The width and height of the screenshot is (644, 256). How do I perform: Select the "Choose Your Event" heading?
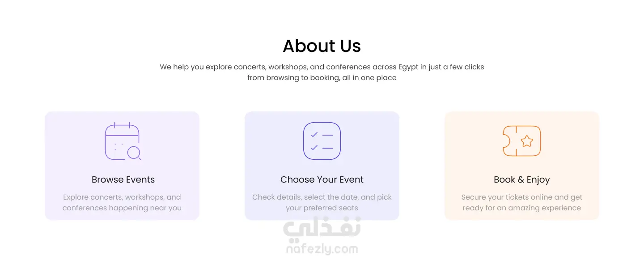point(322,179)
